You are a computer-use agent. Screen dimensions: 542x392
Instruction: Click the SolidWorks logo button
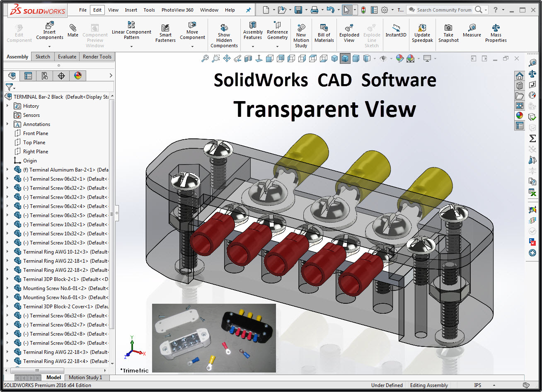tap(38, 10)
